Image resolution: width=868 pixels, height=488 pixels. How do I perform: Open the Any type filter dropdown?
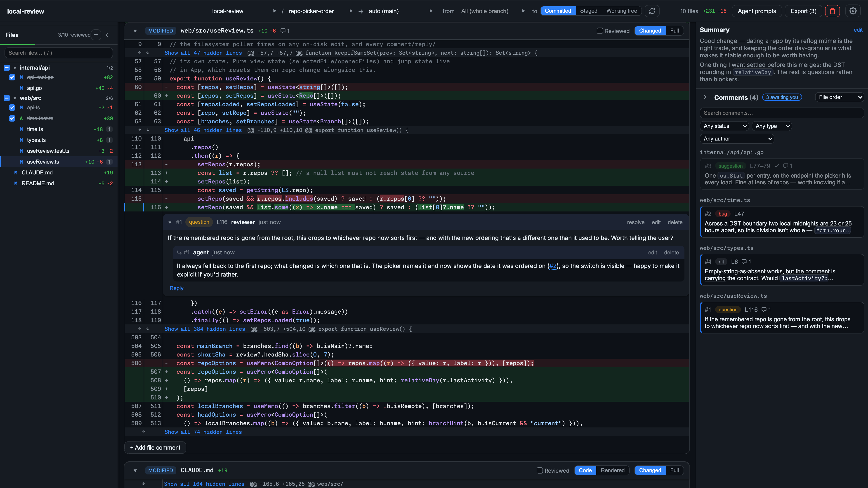[x=772, y=126]
